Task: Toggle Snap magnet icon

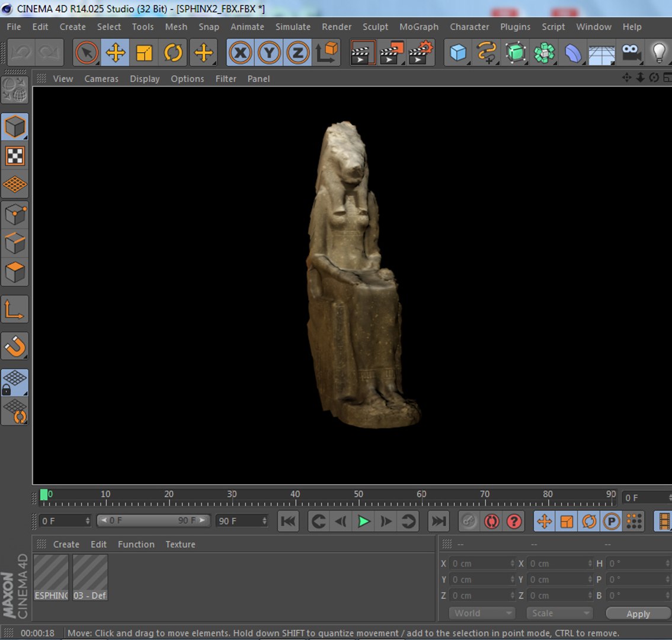Action: pos(15,346)
